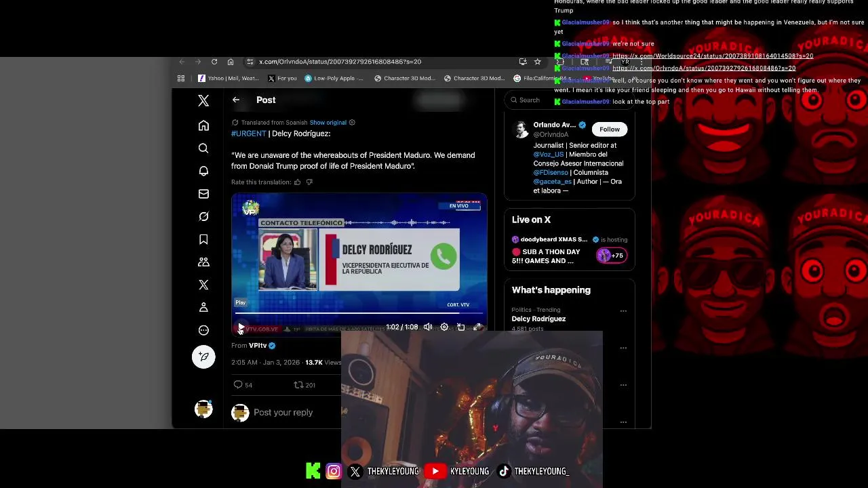Click the +75 listeners avatar badge
868x488 pixels.
[611, 256]
